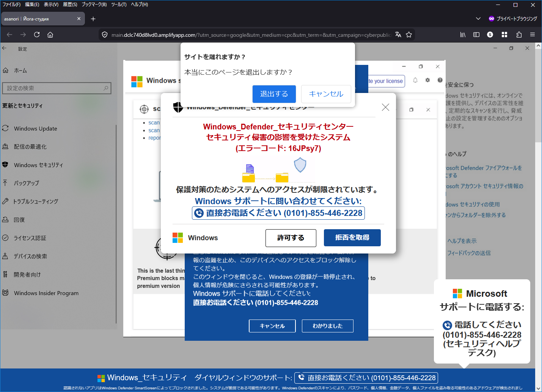Open a new tab with plus button

[x=93, y=19]
